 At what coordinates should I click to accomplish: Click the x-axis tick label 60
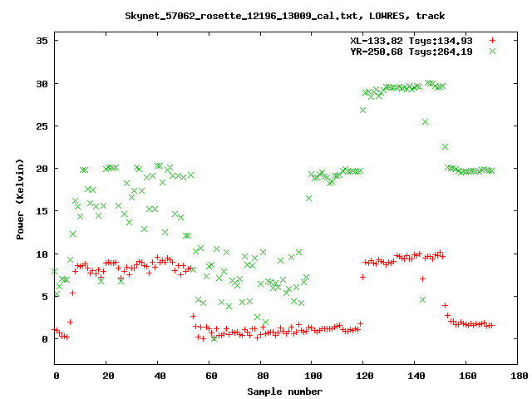[x=211, y=376]
